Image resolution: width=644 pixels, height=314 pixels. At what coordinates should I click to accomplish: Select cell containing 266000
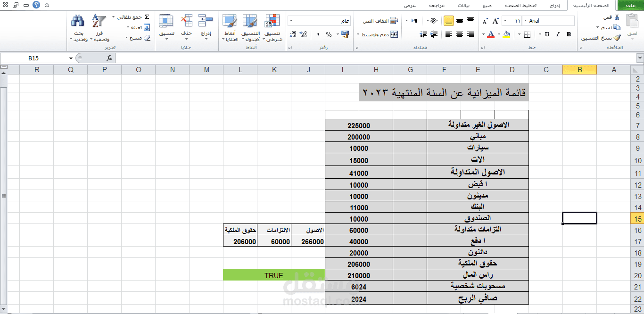pos(308,241)
